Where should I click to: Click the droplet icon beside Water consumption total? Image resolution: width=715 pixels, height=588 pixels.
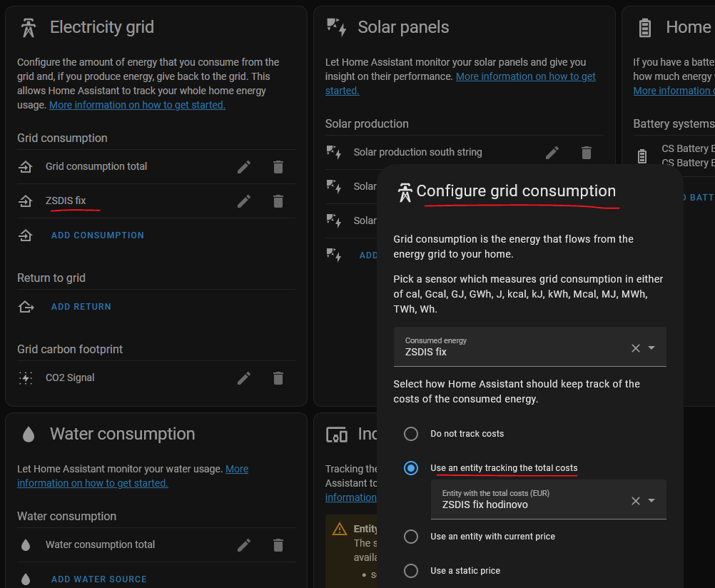(26, 544)
